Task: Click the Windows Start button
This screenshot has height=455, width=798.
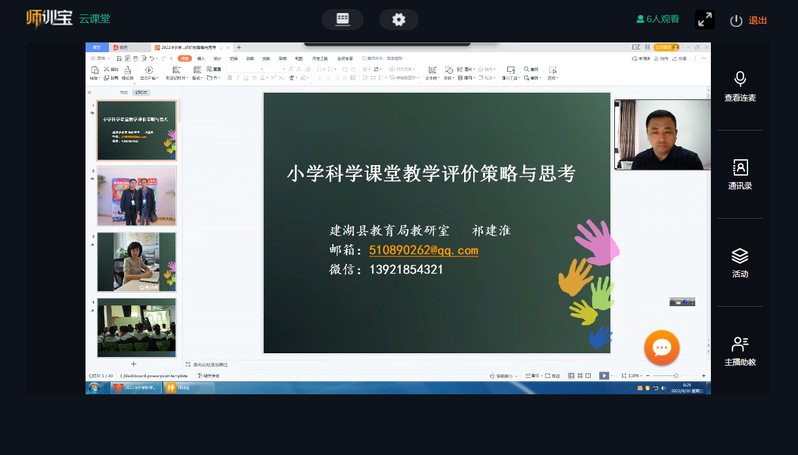Action: [95, 387]
